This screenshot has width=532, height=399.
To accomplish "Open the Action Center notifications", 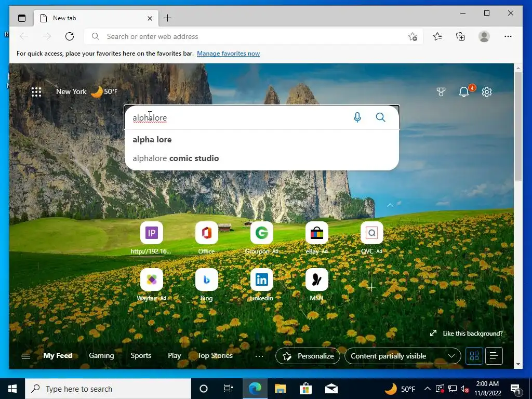I will (x=515, y=389).
